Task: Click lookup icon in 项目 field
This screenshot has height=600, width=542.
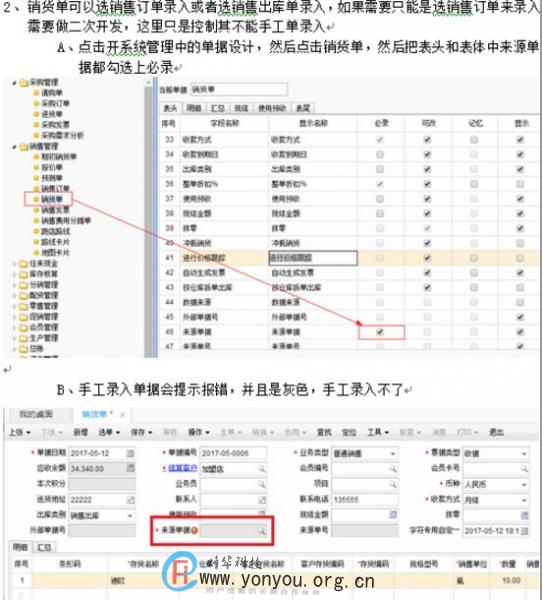Action: click(x=393, y=484)
